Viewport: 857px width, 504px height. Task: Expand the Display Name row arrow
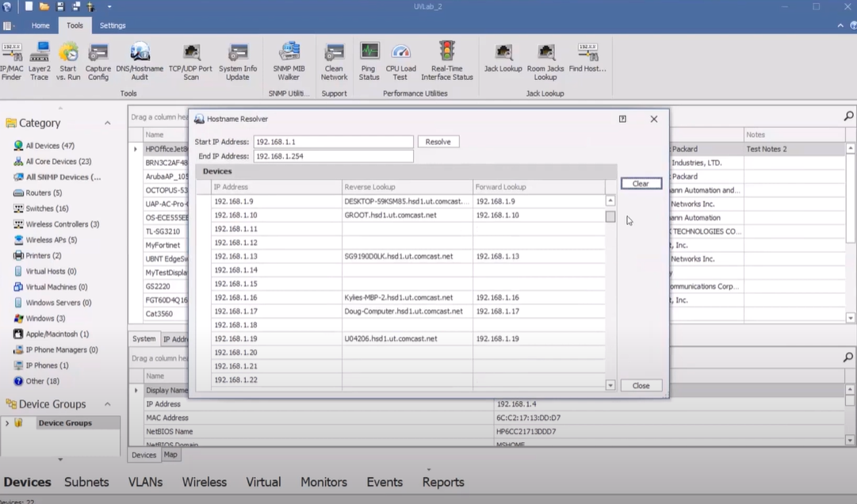pos(136,391)
